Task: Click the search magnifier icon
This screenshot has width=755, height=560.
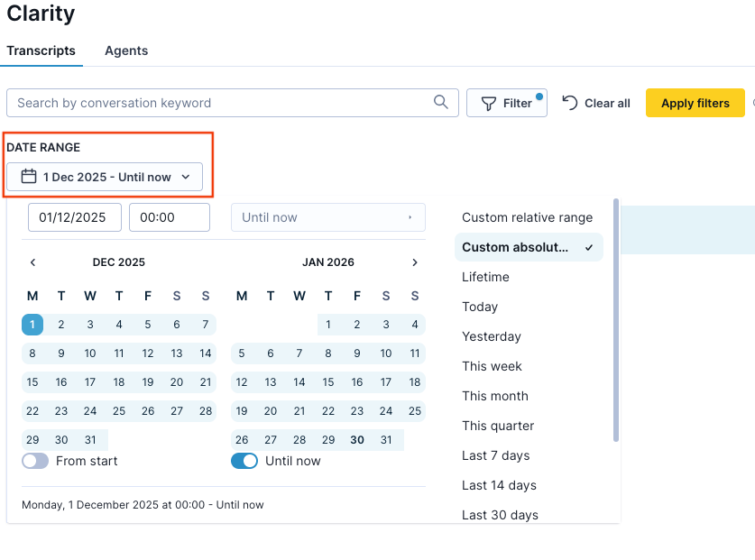Action: click(x=440, y=102)
